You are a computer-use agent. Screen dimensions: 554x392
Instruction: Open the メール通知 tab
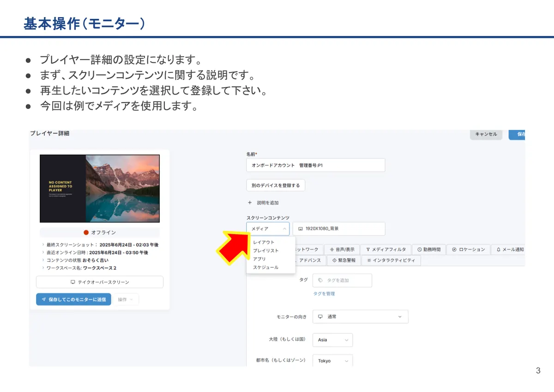coord(508,249)
